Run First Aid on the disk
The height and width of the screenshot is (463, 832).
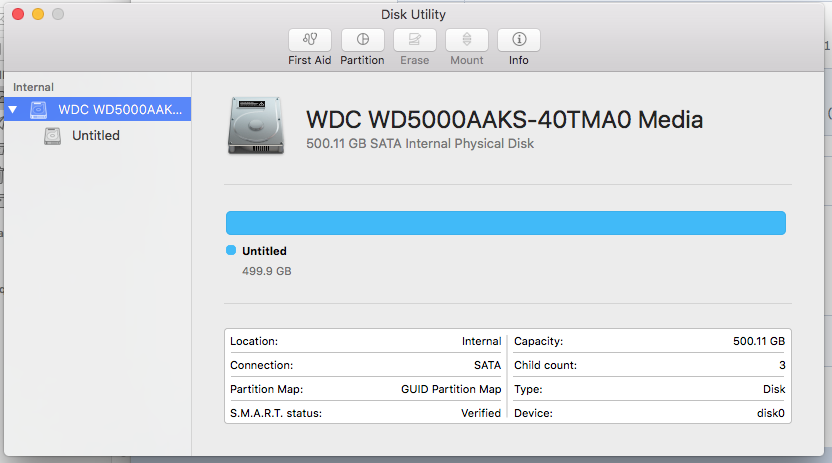click(x=310, y=40)
